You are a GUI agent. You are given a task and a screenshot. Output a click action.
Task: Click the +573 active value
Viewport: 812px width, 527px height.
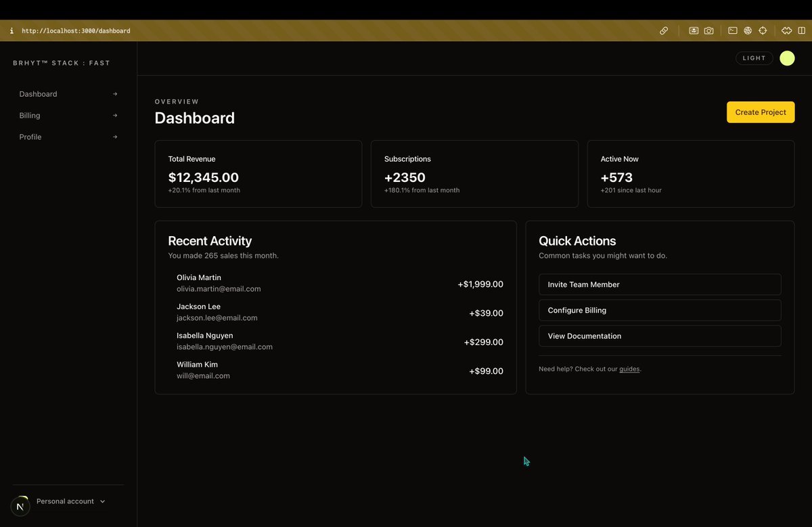(x=616, y=177)
